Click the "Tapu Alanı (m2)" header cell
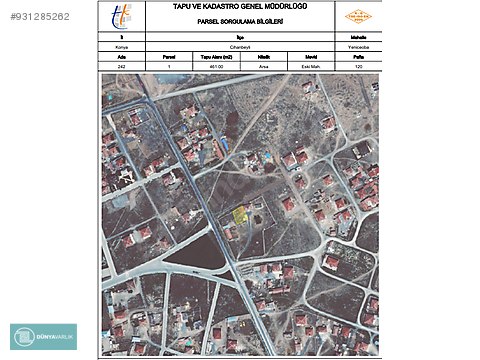 [x=216, y=57]
